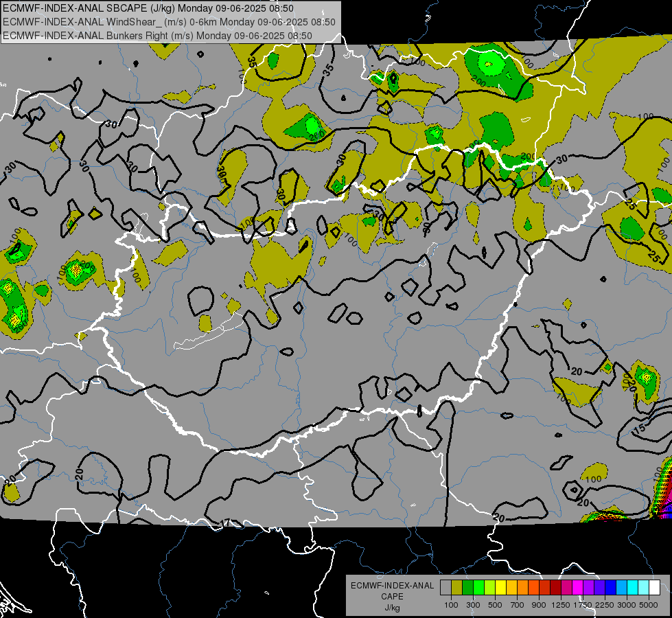Pick the yellow-green legend swatch
Viewport: 672px width, 618px height.
tap(490, 587)
